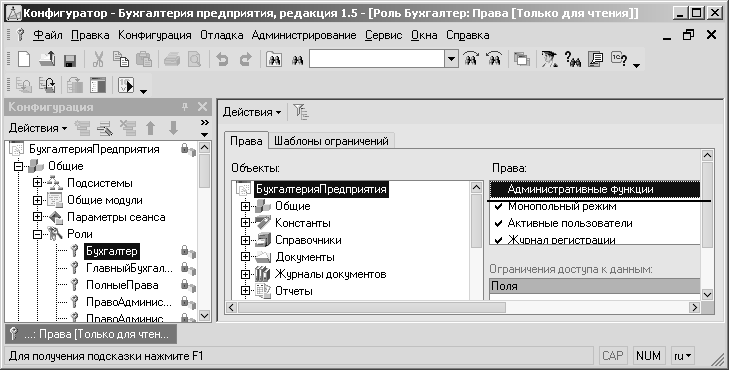Screen dimensions: 729x370
Task: Open the Действия dropdown in role editor
Action: (252, 112)
